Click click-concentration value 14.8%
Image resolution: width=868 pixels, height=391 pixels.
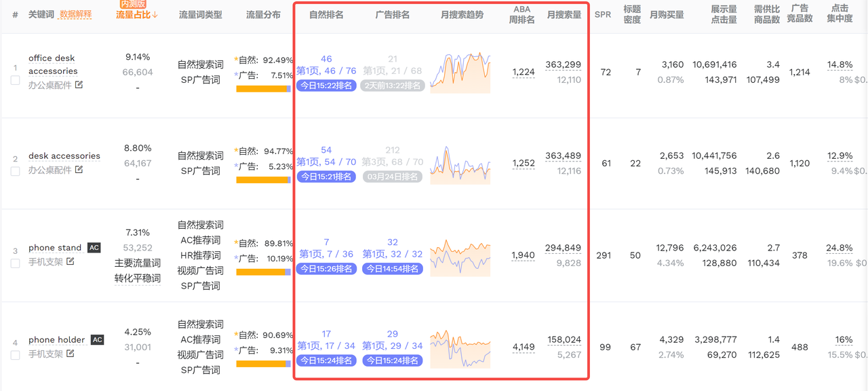click(x=840, y=64)
